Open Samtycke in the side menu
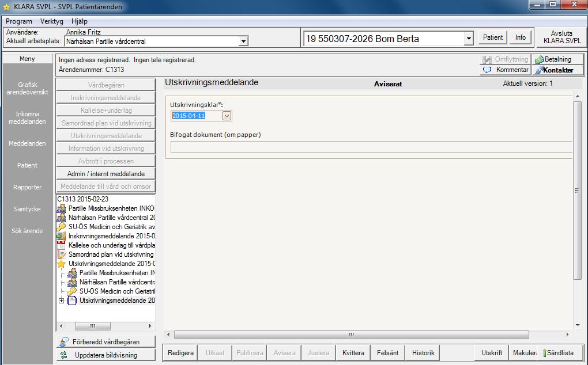 point(27,209)
